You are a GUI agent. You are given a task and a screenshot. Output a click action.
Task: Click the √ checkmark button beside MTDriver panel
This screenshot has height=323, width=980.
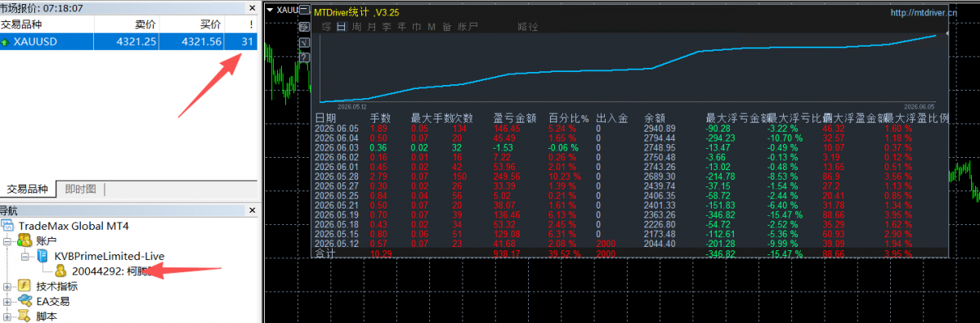click(x=304, y=42)
